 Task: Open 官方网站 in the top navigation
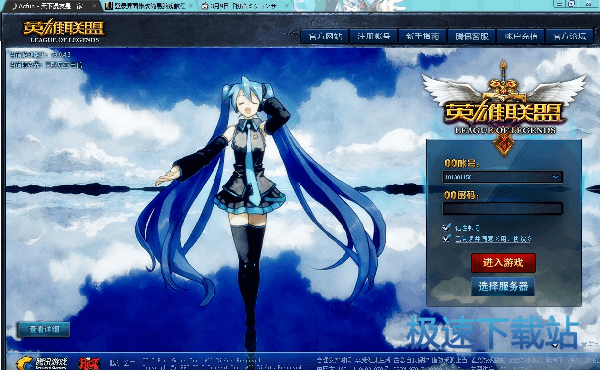pos(325,36)
